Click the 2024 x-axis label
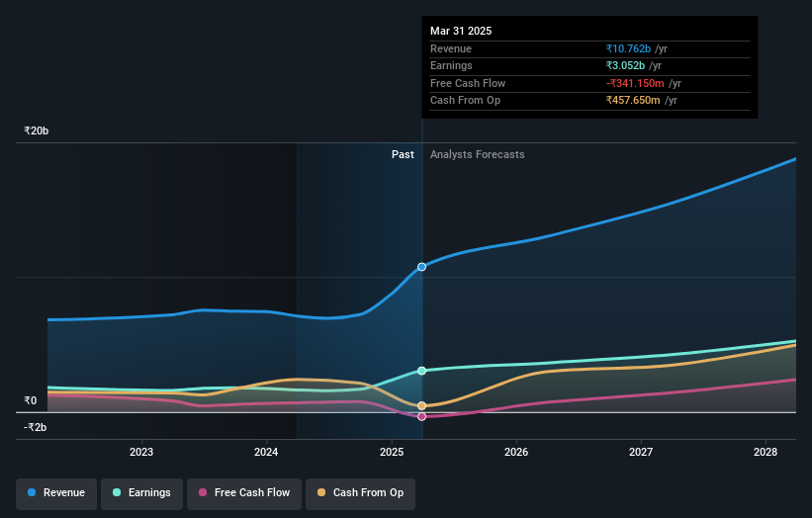This screenshot has height=518, width=812. (x=266, y=453)
